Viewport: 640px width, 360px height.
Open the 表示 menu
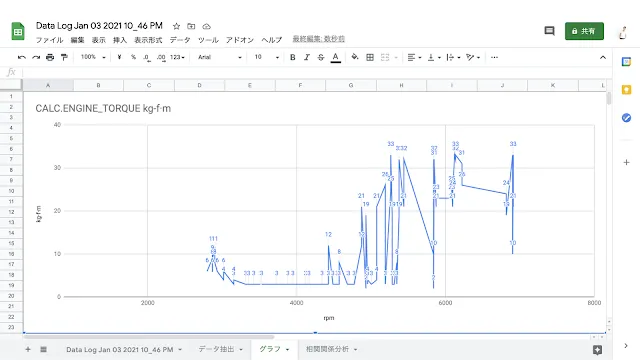coord(98,40)
